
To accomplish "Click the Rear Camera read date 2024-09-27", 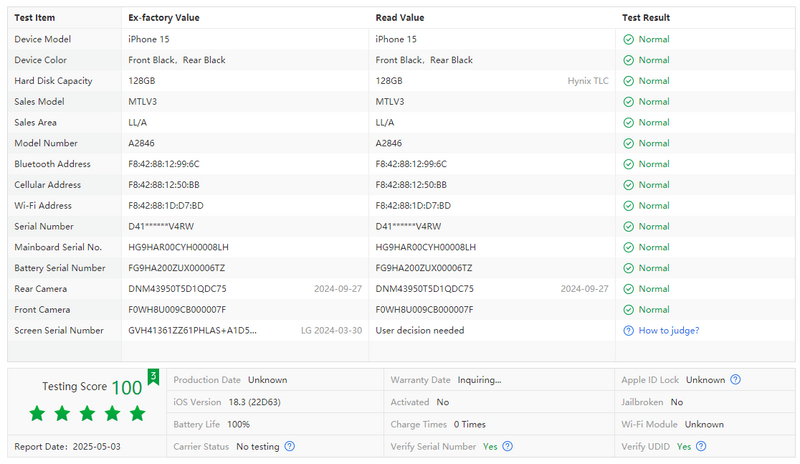I will click(585, 288).
